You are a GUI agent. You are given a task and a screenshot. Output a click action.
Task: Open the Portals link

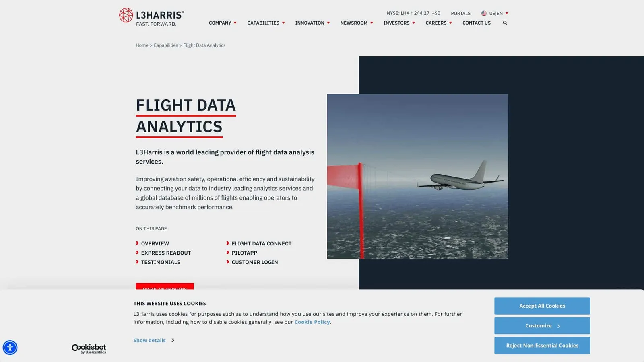point(460,13)
